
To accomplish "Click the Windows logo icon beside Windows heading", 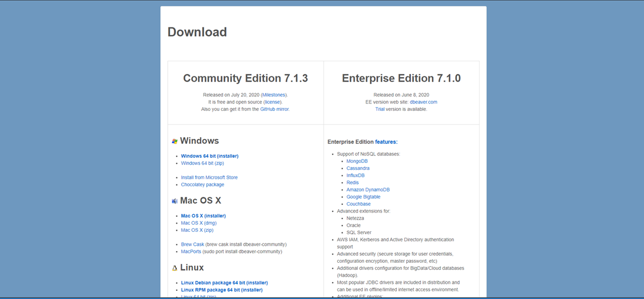I will (x=175, y=141).
